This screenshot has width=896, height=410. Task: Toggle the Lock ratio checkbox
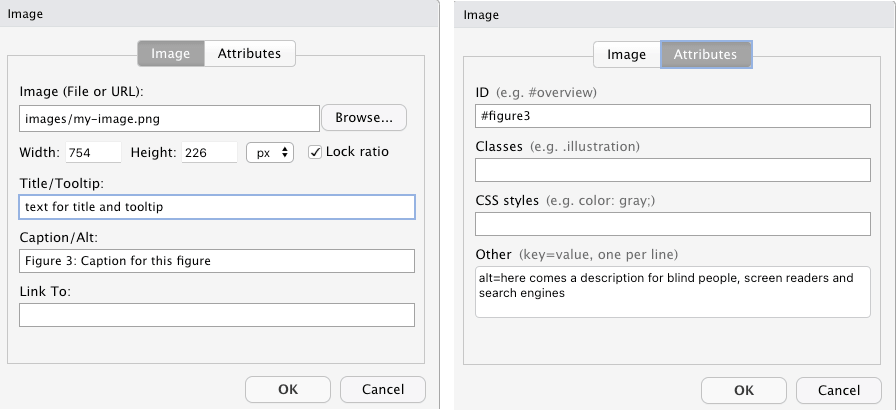pyautogui.click(x=315, y=152)
